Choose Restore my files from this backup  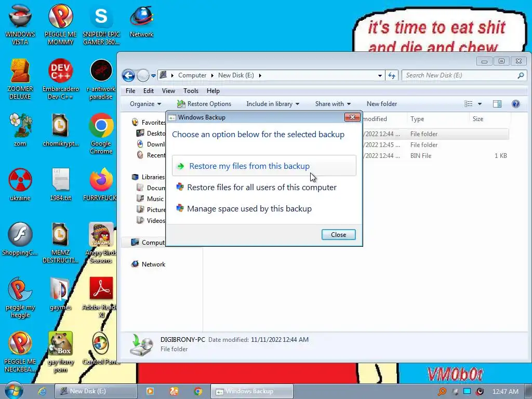pos(264,166)
